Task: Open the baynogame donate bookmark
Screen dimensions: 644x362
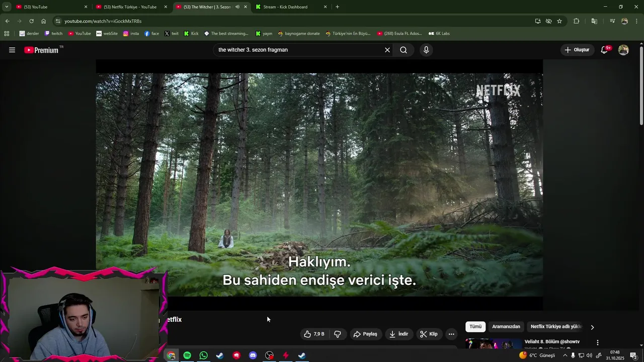Action: tap(298, 34)
